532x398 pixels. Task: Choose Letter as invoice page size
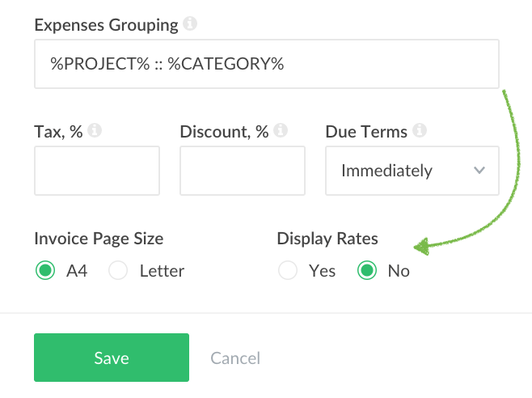[x=118, y=271]
